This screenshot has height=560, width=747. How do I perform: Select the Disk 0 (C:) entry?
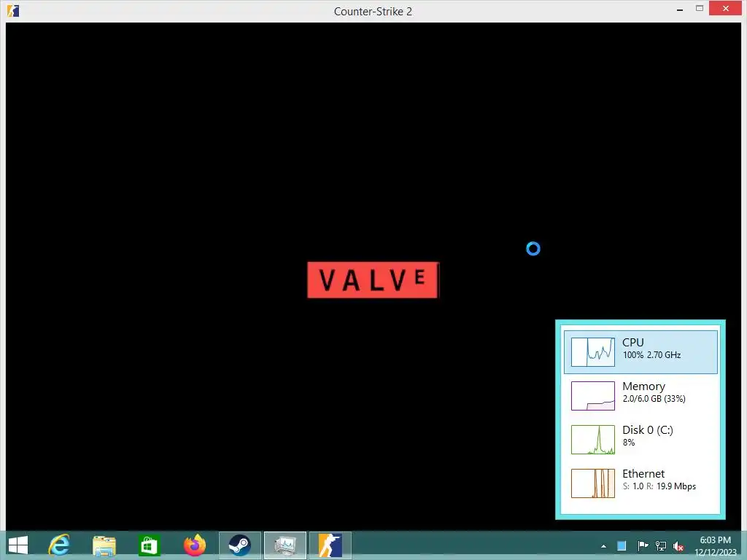click(640, 439)
